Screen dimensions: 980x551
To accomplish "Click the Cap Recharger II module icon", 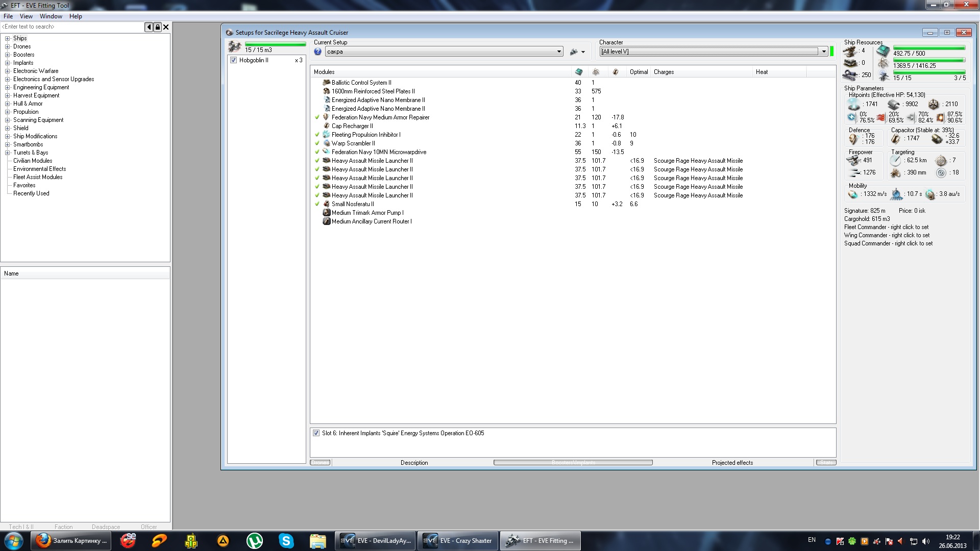I will click(327, 126).
